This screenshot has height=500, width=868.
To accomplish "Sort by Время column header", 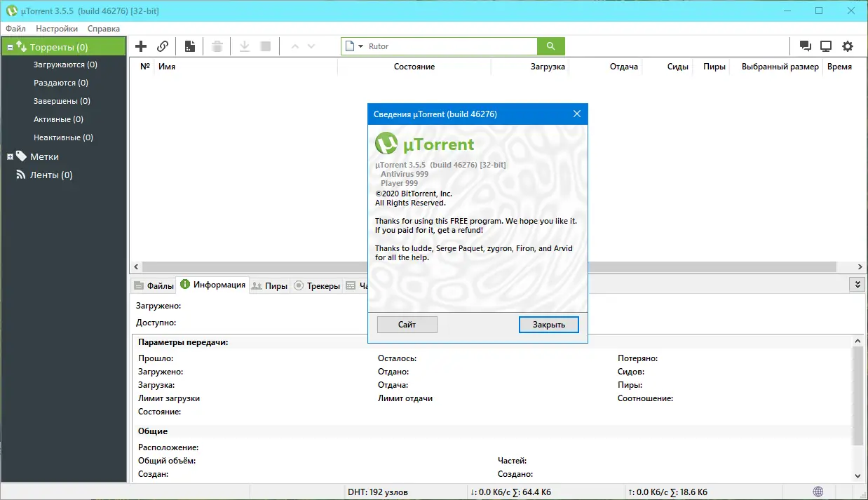I will tap(840, 67).
